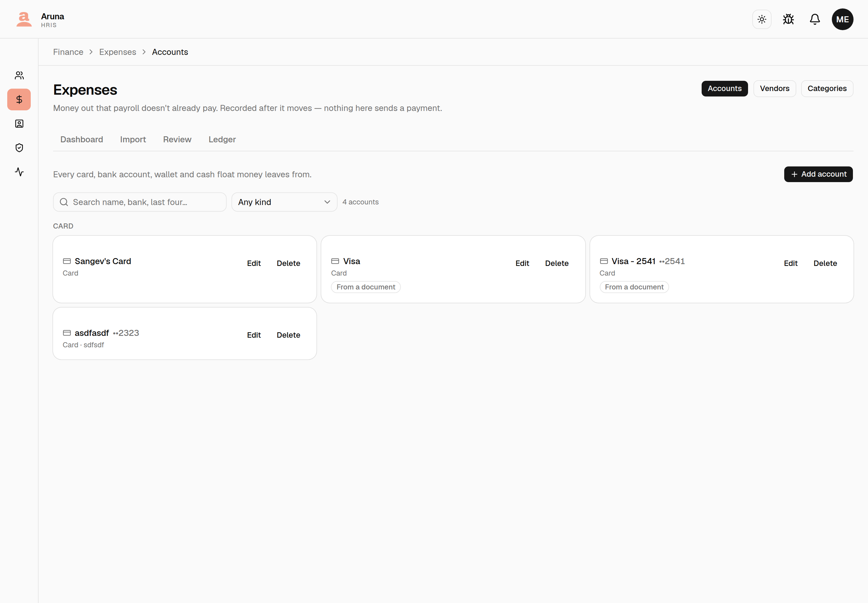The height and width of the screenshot is (603, 868).
Task: Edit the Visa account
Action: pyautogui.click(x=522, y=263)
